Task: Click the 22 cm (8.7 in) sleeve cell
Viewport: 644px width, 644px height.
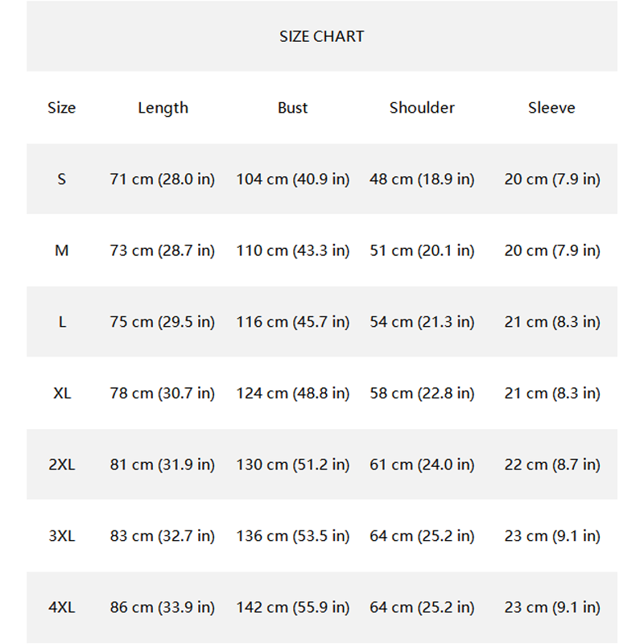Action: pyautogui.click(x=552, y=464)
